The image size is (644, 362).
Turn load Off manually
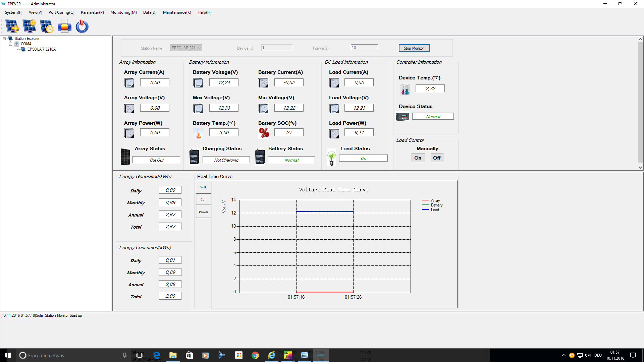(437, 158)
